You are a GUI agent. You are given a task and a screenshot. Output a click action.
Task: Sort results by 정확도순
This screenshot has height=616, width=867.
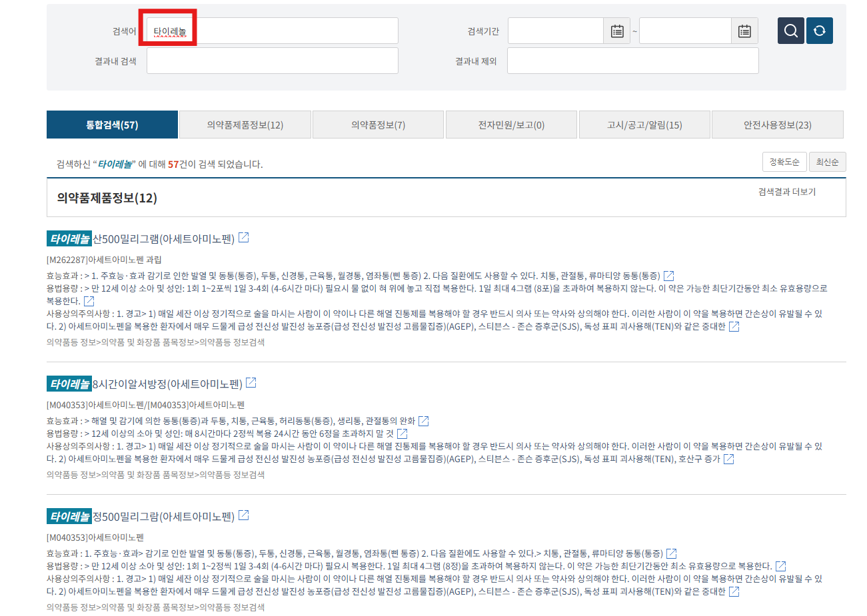pos(784,162)
